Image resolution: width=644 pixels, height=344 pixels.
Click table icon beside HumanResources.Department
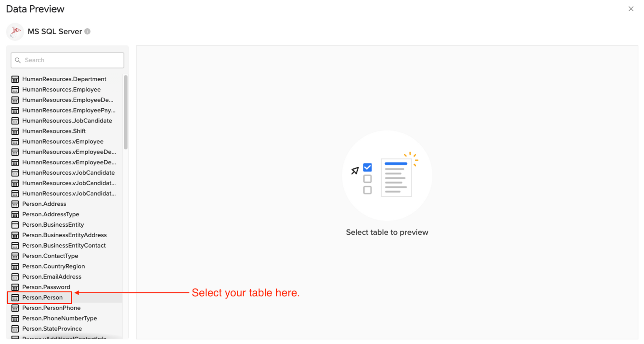pos(15,79)
